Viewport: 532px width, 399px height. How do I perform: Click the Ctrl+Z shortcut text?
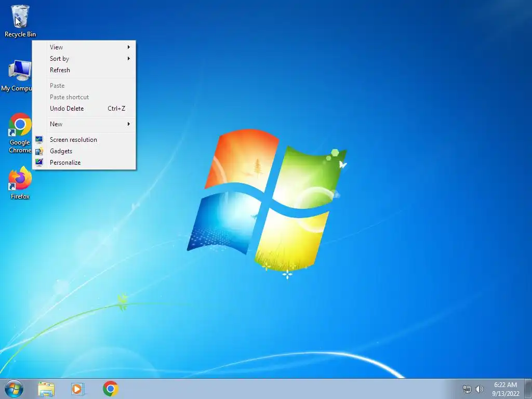(x=116, y=109)
